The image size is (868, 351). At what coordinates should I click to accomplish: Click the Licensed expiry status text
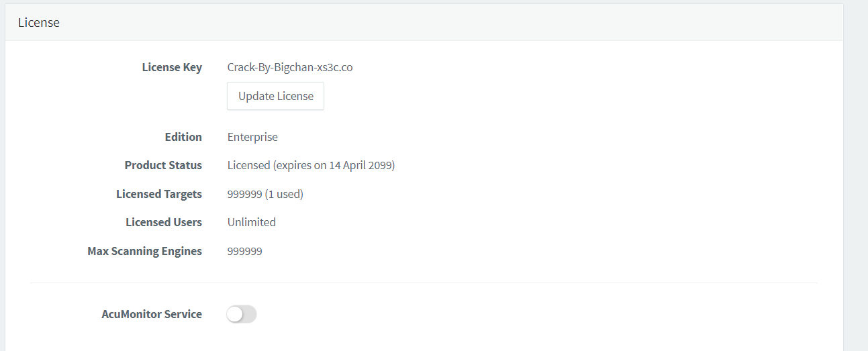[311, 165]
